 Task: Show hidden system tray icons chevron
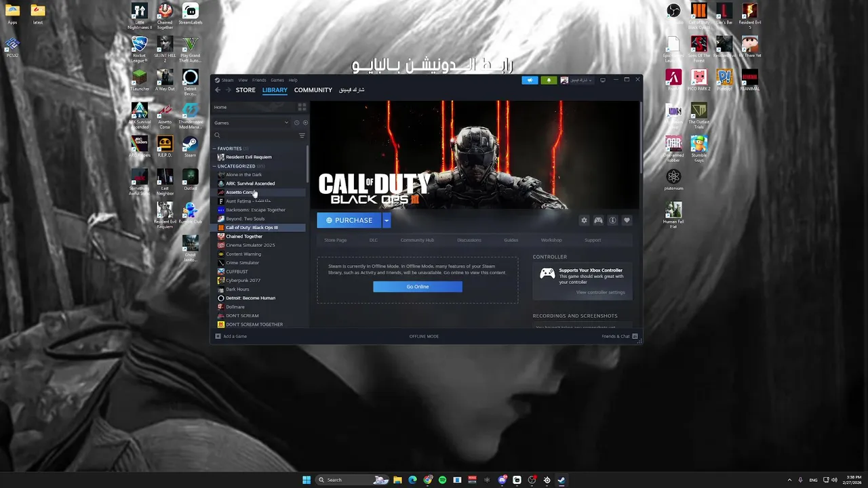789,480
